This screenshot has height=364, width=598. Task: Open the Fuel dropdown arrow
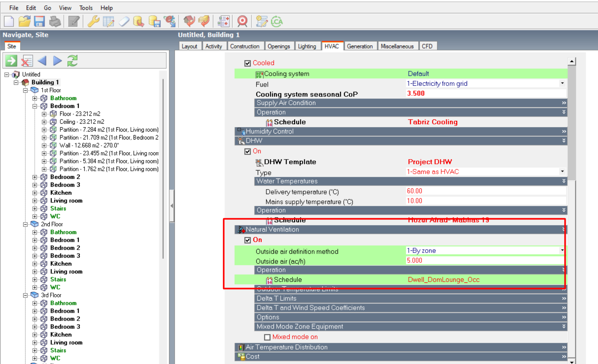(562, 84)
